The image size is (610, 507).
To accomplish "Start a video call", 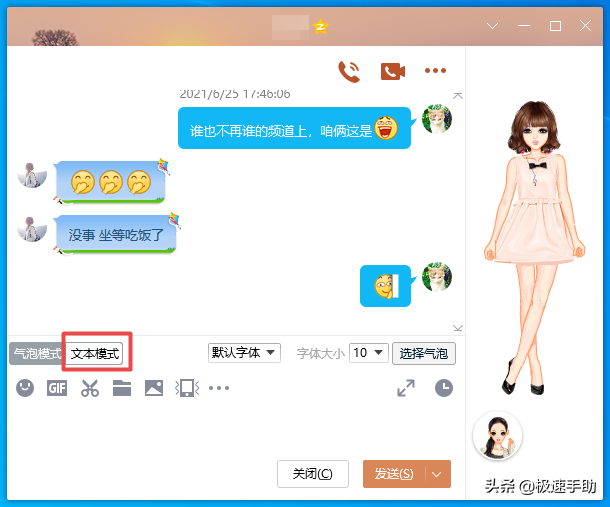I will coord(393,72).
